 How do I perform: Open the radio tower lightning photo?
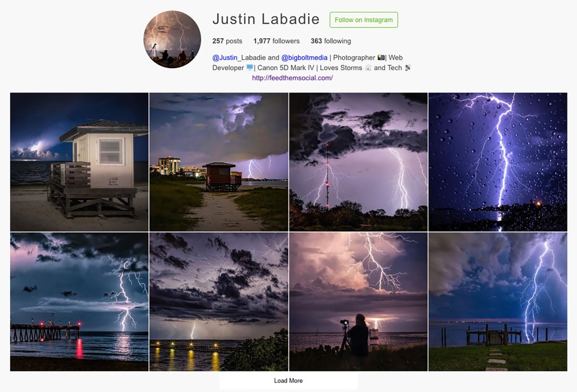point(358,162)
